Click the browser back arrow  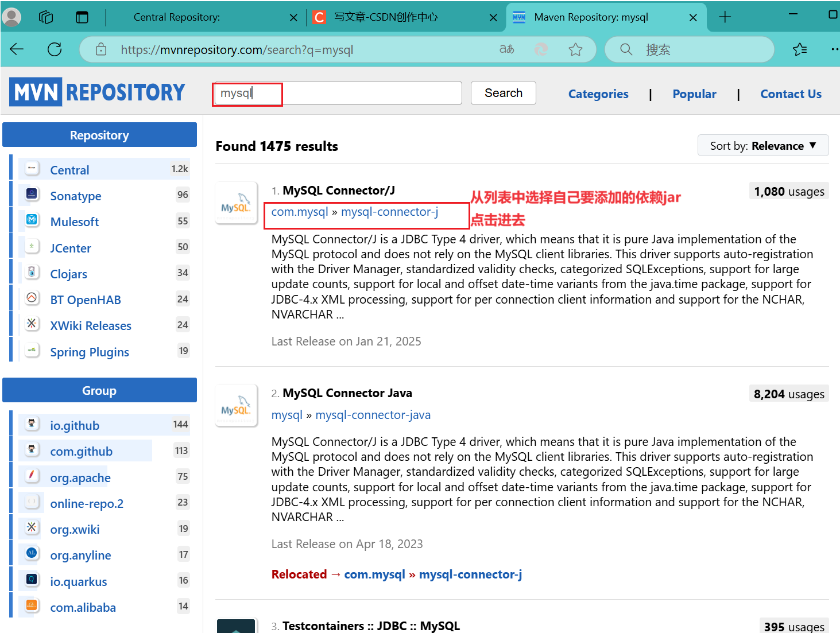[x=17, y=49]
